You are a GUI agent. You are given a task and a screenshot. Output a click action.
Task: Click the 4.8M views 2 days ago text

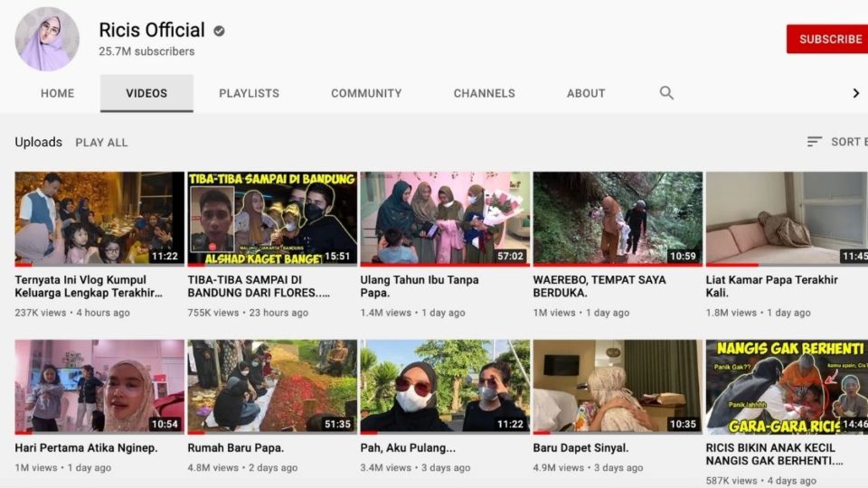[x=242, y=468]
